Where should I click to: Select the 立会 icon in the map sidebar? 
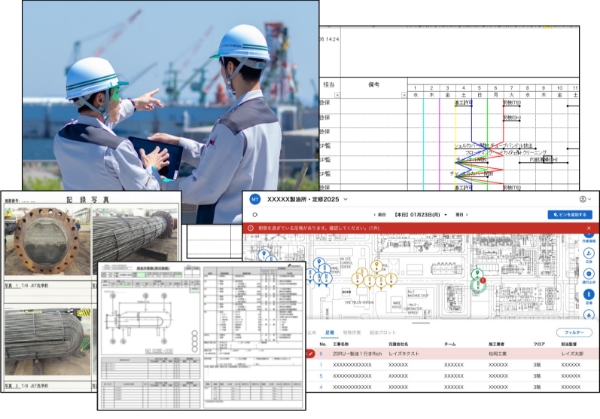[x=589, y=254]
